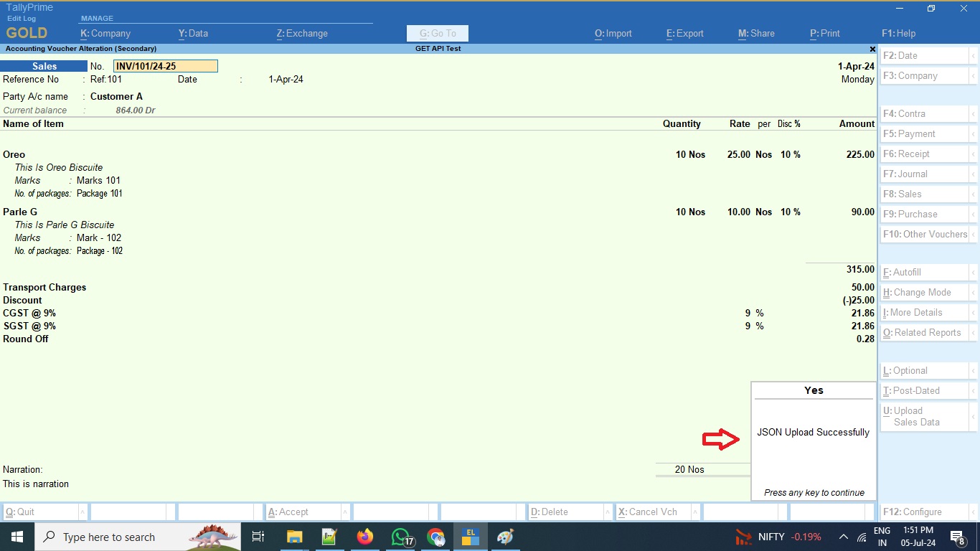The height and width of the screenshot is (551, 980).
Task: Open File Explorer from the taskbar
Action: [294, 537]
